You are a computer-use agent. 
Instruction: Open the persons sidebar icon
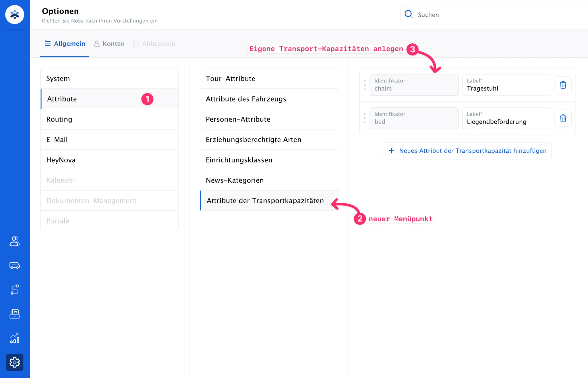pos(15,241)
